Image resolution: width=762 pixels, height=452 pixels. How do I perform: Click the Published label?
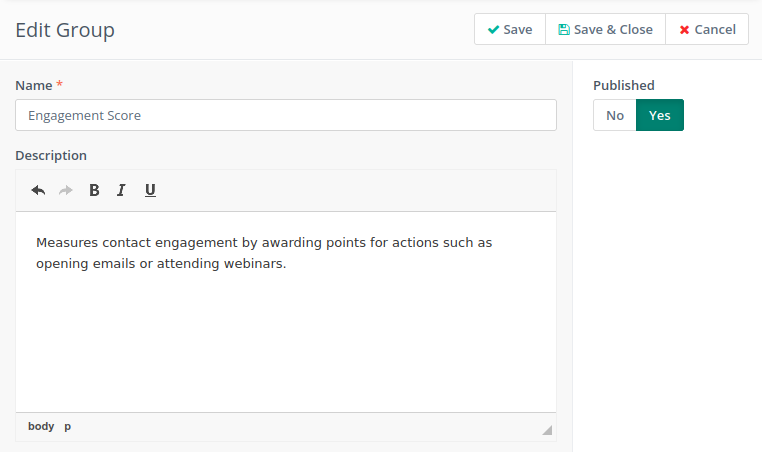[x=623, y=85]
